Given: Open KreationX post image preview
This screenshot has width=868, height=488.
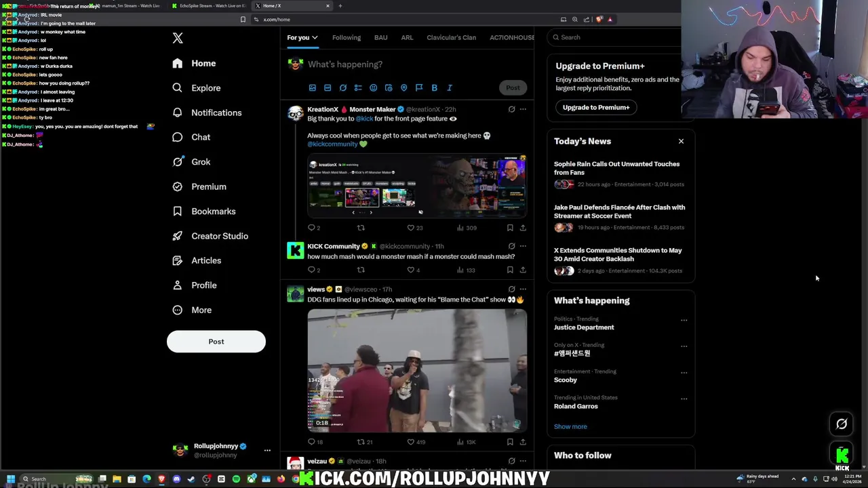Looking at the screenshot, I should [x=417, y=186].
